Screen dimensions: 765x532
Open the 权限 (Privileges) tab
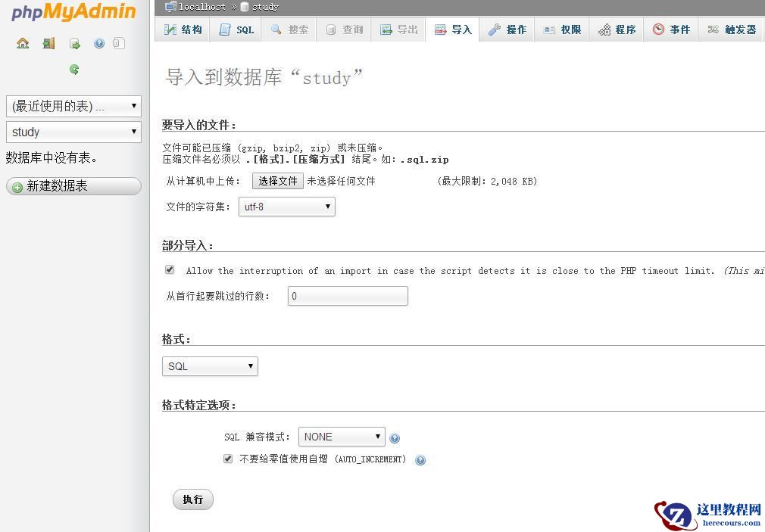tap(562, 30)
